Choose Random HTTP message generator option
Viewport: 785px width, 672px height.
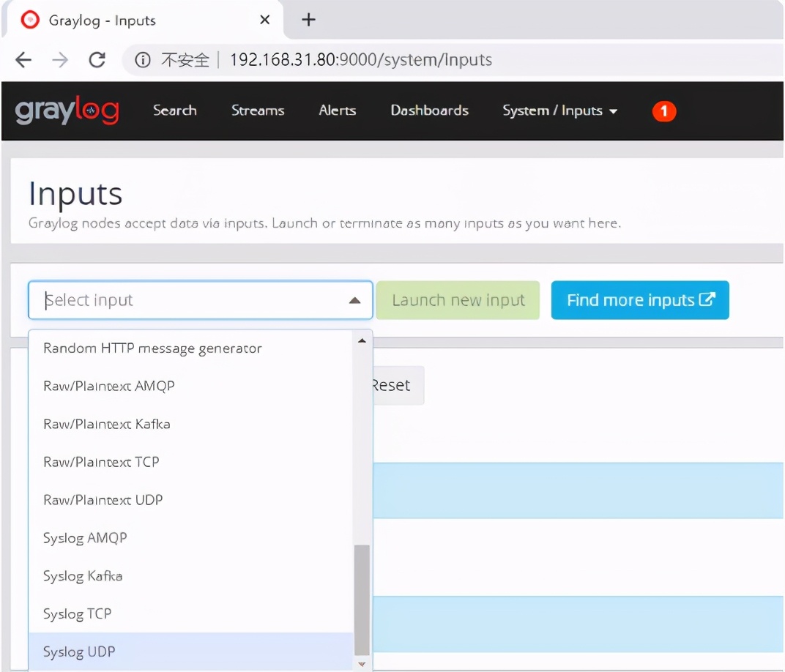[x=190, y=348]
